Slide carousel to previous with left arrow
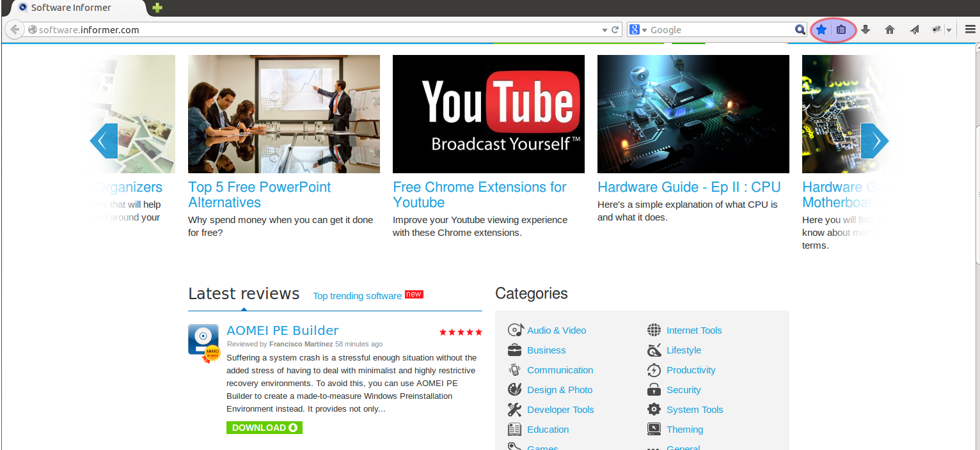The width and height of the screenshot is (980, 450). pos(104,141)
